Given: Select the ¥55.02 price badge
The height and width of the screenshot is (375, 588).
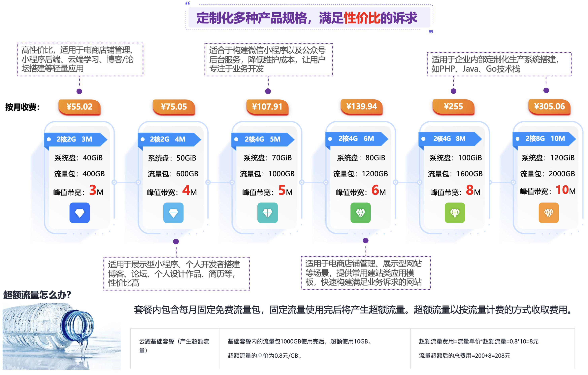Looking at the screenshot, I should pos(80,107).
